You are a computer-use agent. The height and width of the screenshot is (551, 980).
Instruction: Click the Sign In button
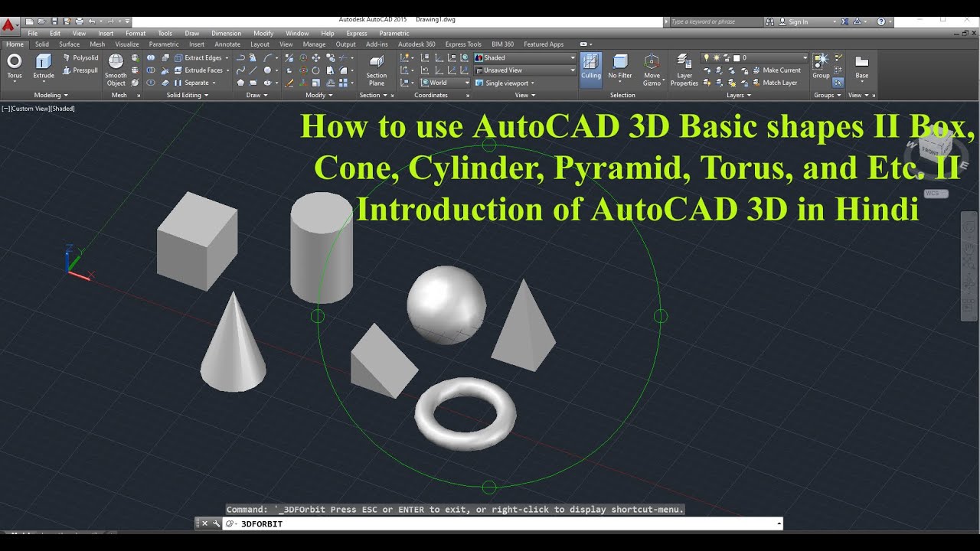[798, 22]
